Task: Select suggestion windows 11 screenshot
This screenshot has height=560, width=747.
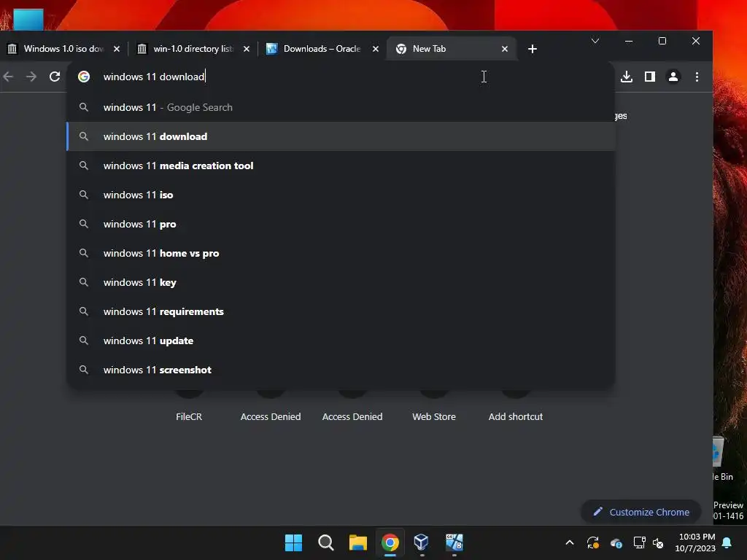Action: coord(341,370)
